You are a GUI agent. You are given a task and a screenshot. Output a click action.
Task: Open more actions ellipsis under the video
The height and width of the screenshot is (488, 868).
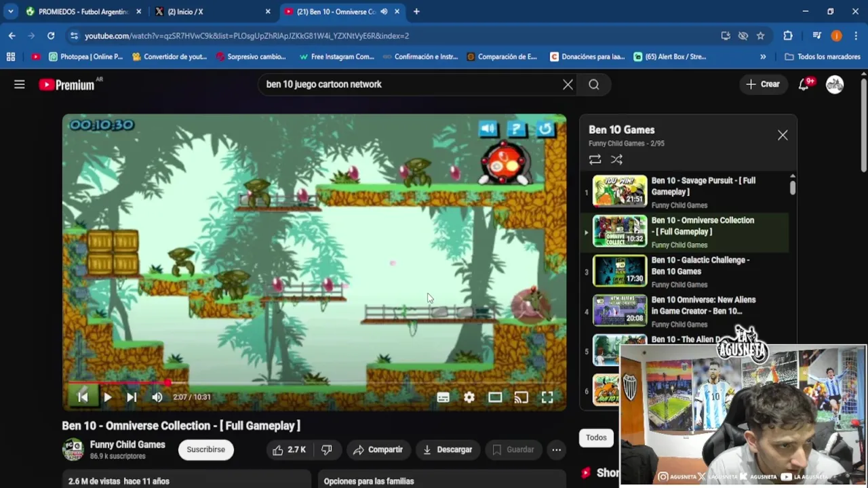click(556, 449)
